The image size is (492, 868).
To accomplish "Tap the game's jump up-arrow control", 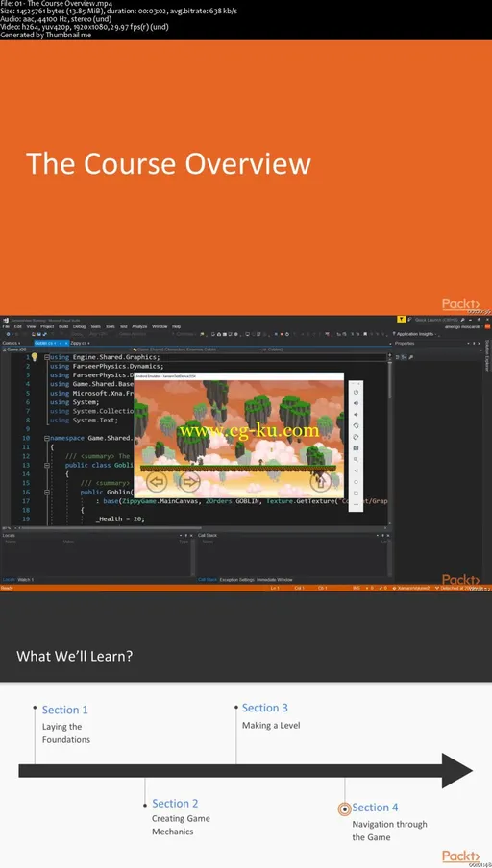I will point(320,482).
